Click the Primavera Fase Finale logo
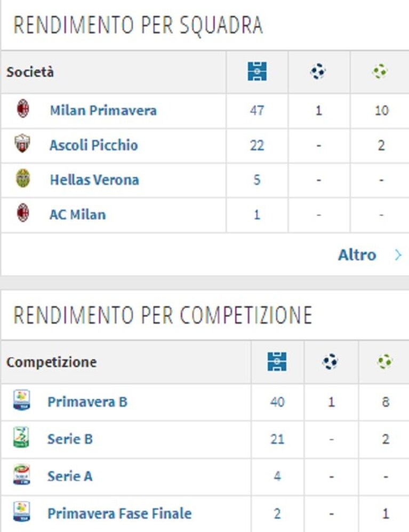The image size is (409, 532). click(21, 512)
